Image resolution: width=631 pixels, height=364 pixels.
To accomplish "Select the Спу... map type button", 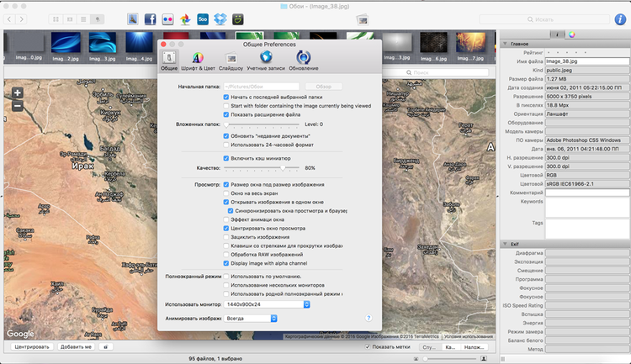I will click(x=430, y=346).
